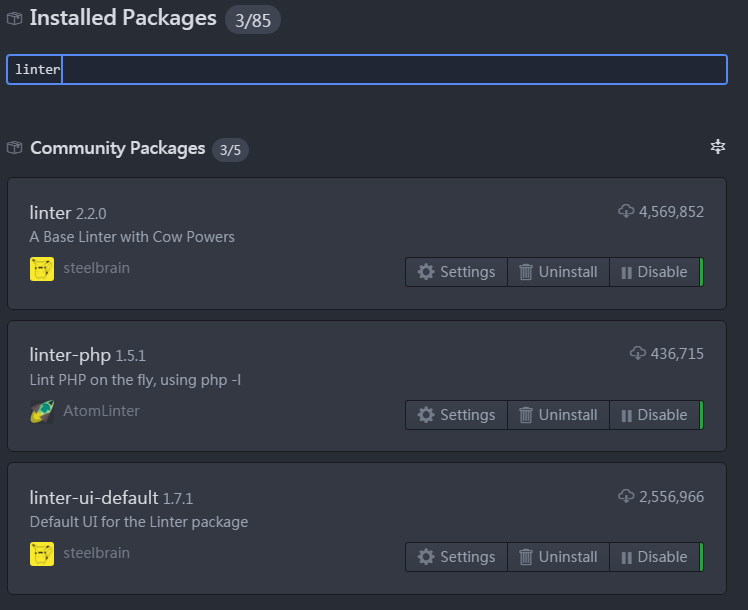The height and width of the screenshot is (610, 748).
Task: Disable the linter package
Action: (x=654, y=272)
